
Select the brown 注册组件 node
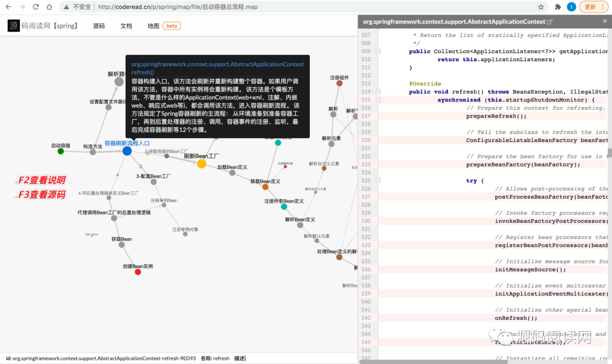[339, 83]
